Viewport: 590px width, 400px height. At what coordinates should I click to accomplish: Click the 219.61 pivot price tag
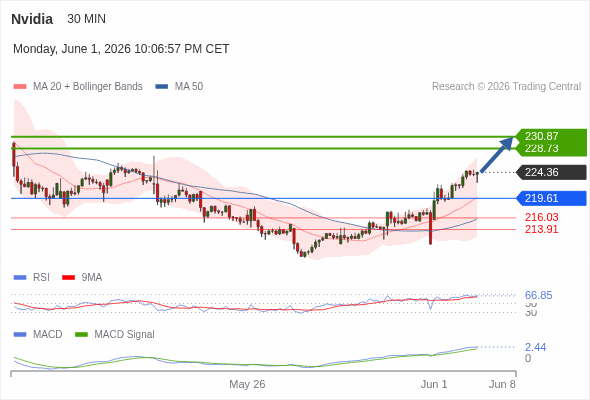coord(552,198)
